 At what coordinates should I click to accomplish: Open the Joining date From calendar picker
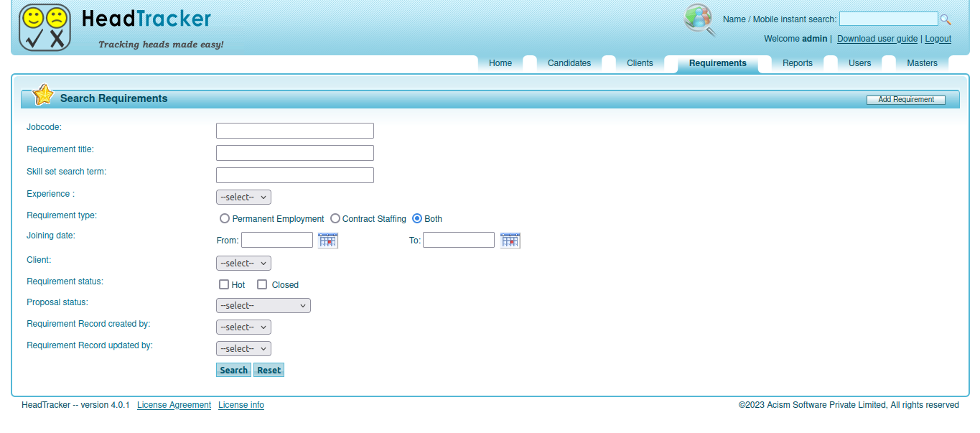[328, 240]
